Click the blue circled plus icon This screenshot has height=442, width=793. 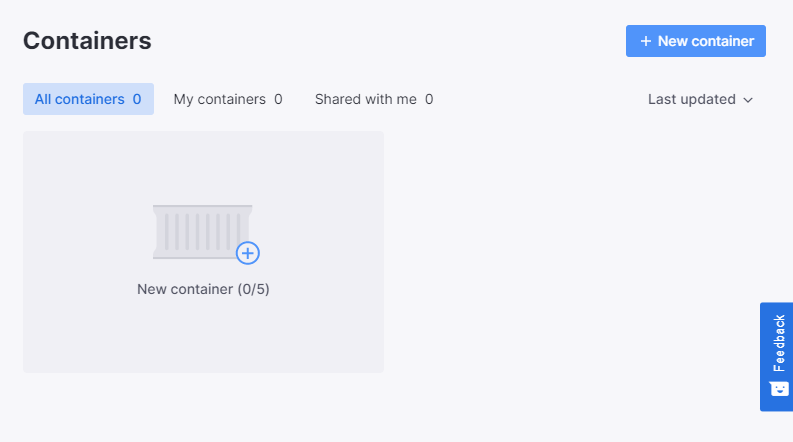[x=248, y=253]
